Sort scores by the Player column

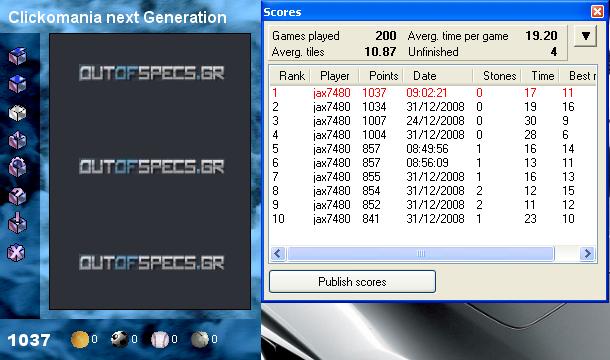pyautogui.click(x=335, y=76)
